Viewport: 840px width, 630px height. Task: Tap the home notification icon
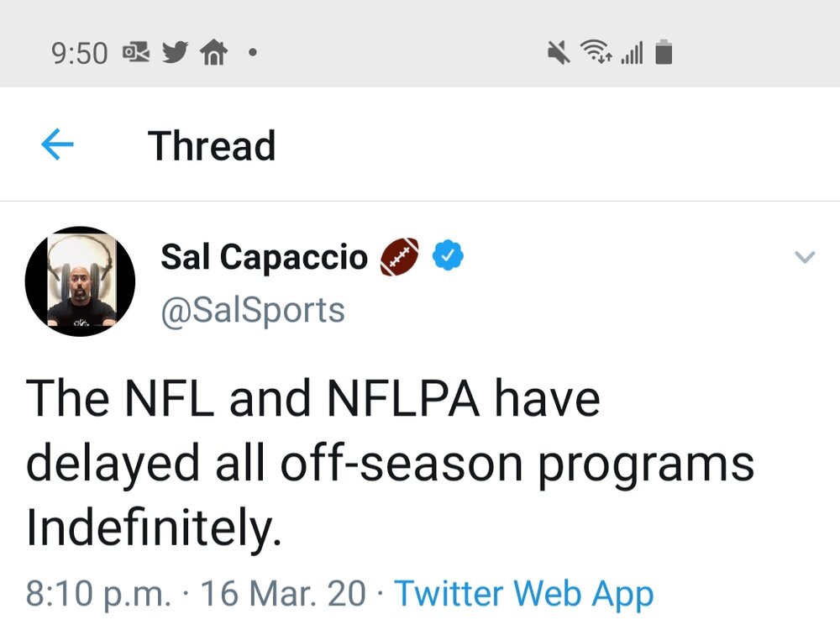(x=213, y=52)
